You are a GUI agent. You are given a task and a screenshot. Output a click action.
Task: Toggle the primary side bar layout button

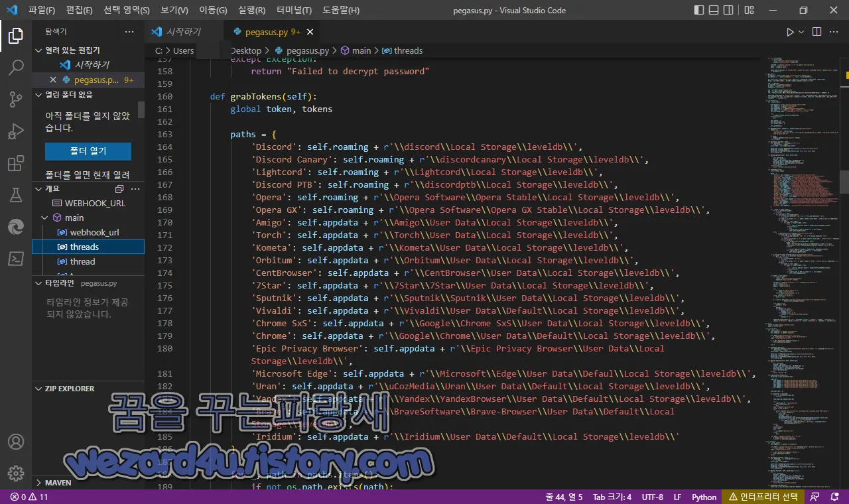[x=699, y=10]
